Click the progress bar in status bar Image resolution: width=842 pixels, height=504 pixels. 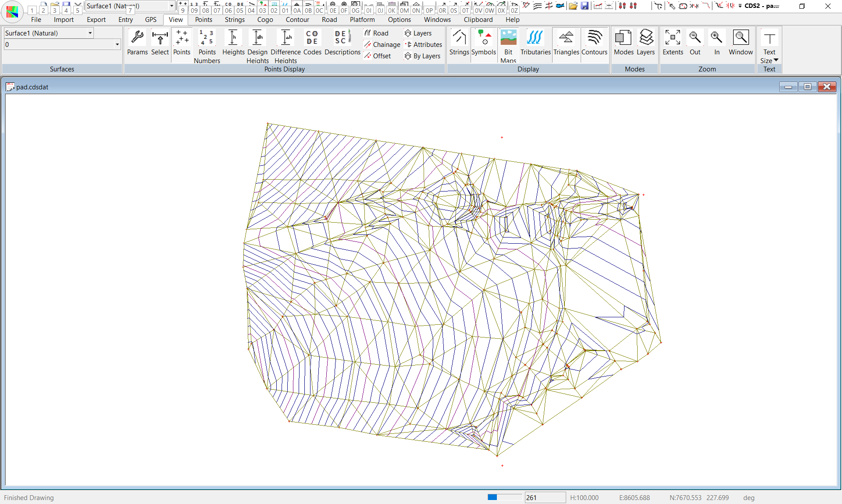pos(505,497)
